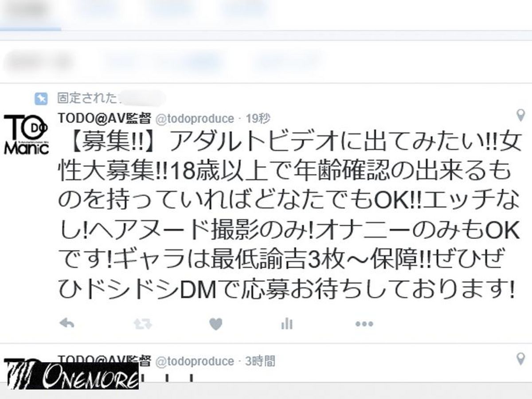Open the three-dot more options menu
The height and width of the screenshot is (399, 532).
coord(364,324)
